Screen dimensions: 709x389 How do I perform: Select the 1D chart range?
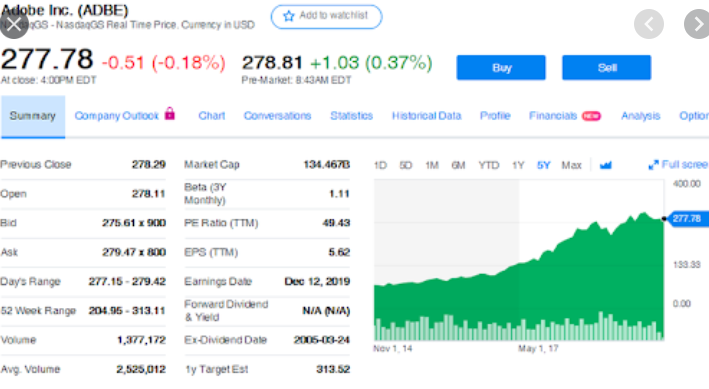[x=380, y=165]
